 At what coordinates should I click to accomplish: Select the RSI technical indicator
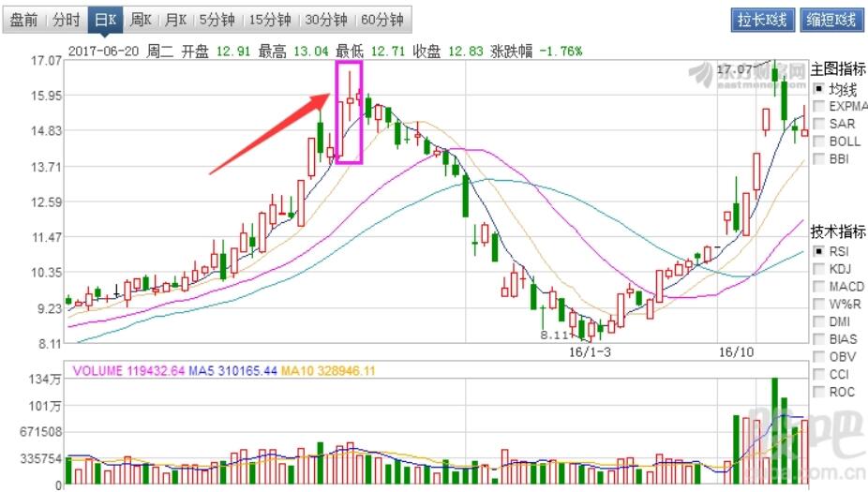click(818, 251)
